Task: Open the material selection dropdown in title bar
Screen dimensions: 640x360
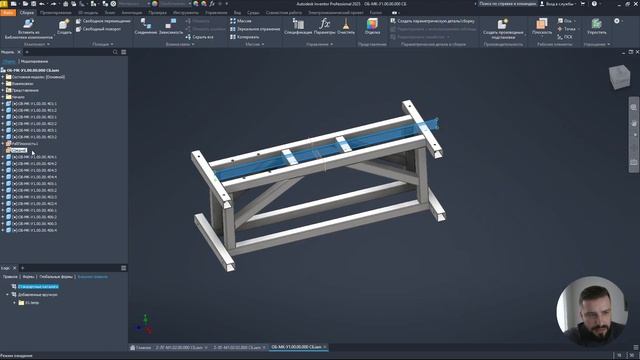Action: pos(133,4)
